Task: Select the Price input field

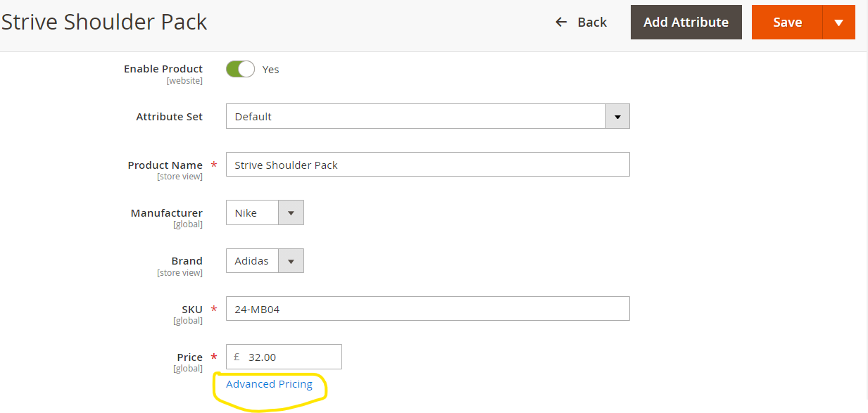Action: point(291,357)
